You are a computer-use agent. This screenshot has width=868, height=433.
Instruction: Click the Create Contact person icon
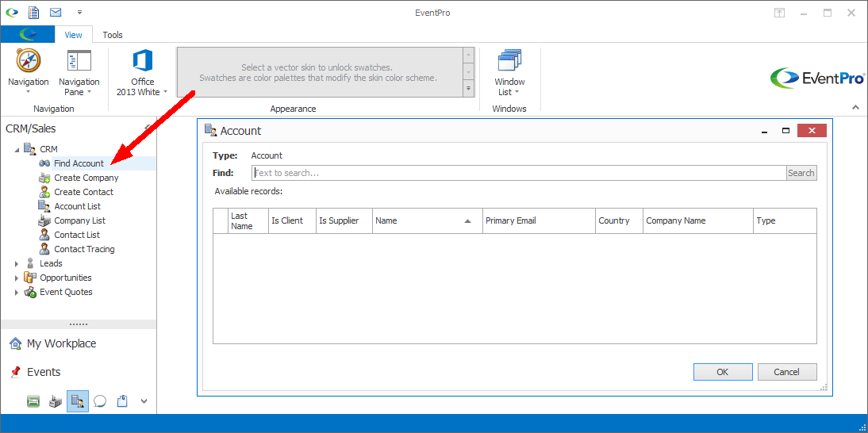coord(45,192)
